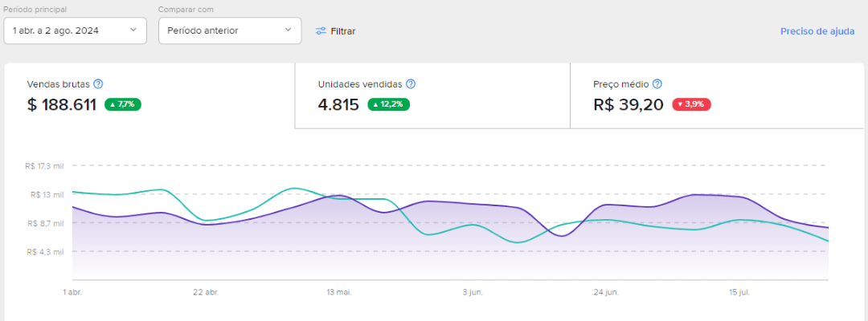Click the red 3,9% decrease badge
This screenshot has width=868, height=321.
(x=691, y=104)
